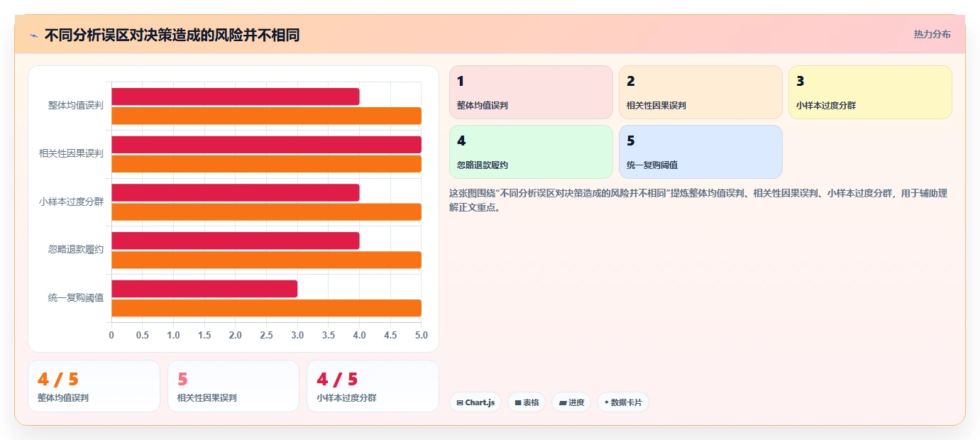Image resolution: width=980 pixels, height=440 pixels.
Task: Click the 表格 tag chip
Action: [527, 402]
